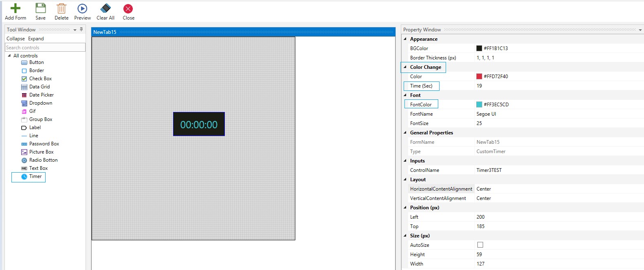Click the red Color swatch
This screenshot has height=270, width=644.
click(x=479, y=77)
